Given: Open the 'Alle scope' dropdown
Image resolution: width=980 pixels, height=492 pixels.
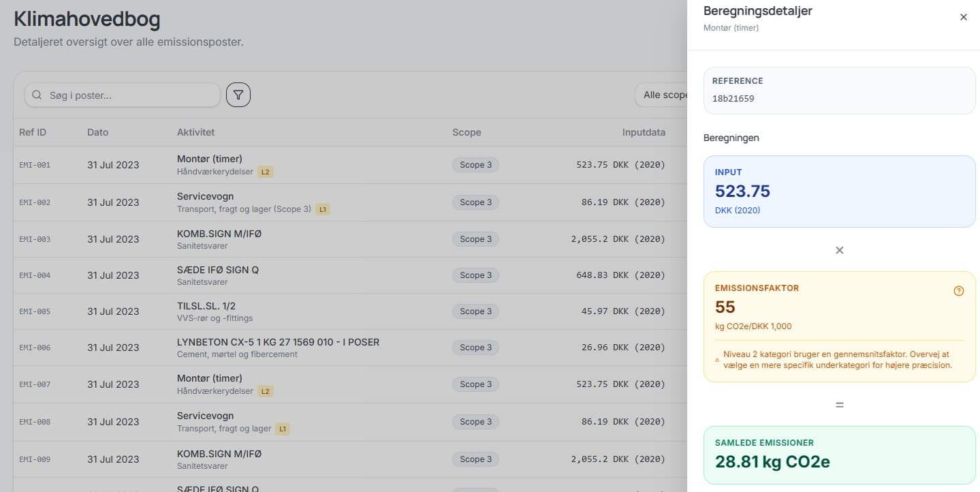Looking at the screenshot, I should (661, 95).
